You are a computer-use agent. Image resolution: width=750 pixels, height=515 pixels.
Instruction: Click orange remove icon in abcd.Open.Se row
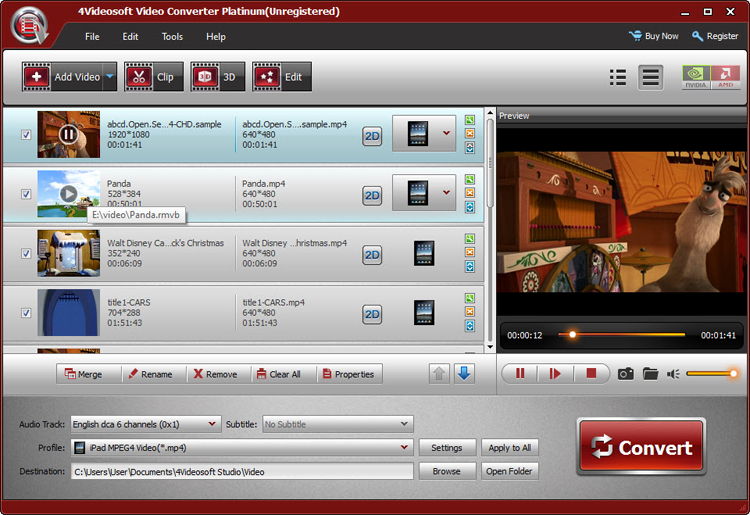470,133
